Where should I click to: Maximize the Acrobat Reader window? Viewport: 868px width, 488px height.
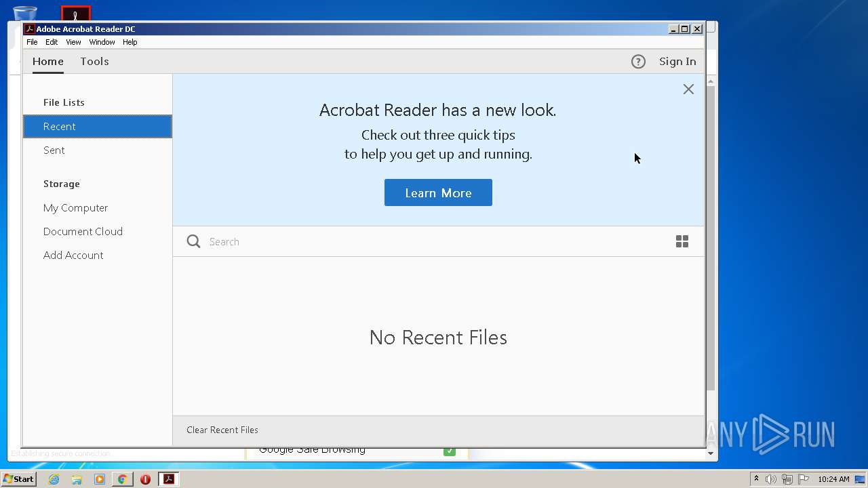(685, 29)
